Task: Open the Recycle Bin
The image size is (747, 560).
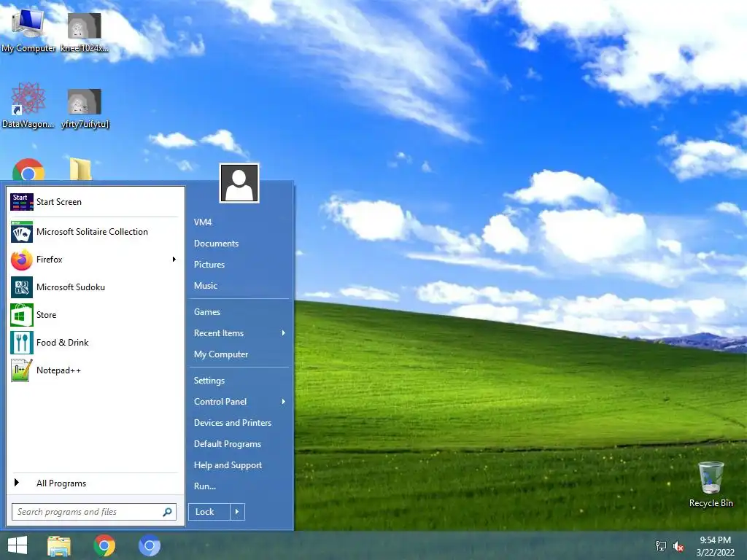Action: pos(711,484)
